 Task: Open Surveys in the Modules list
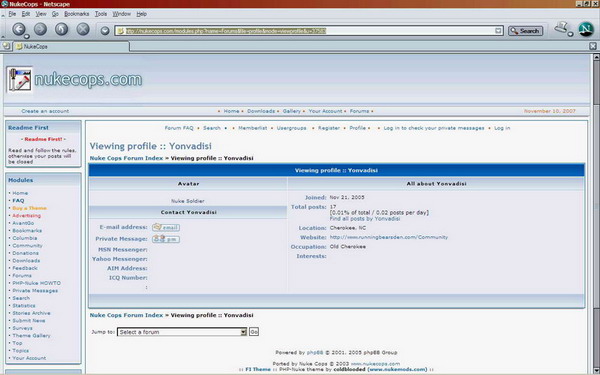(23, 328)
